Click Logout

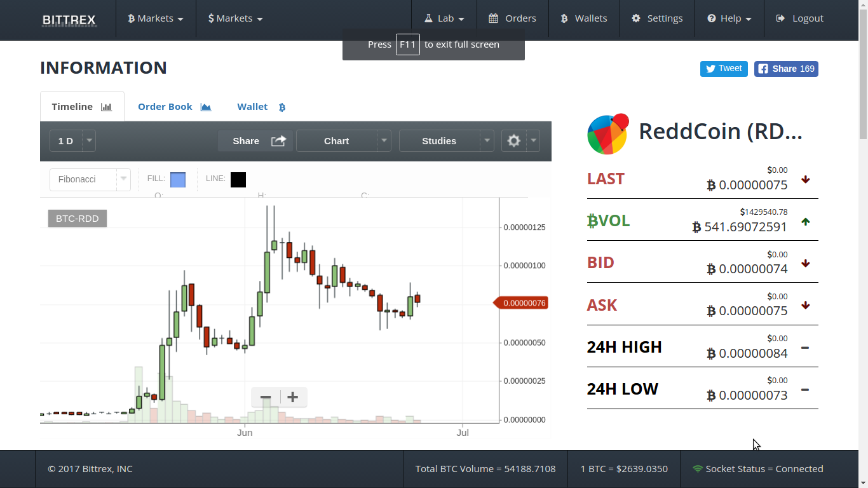coord(800,18)
